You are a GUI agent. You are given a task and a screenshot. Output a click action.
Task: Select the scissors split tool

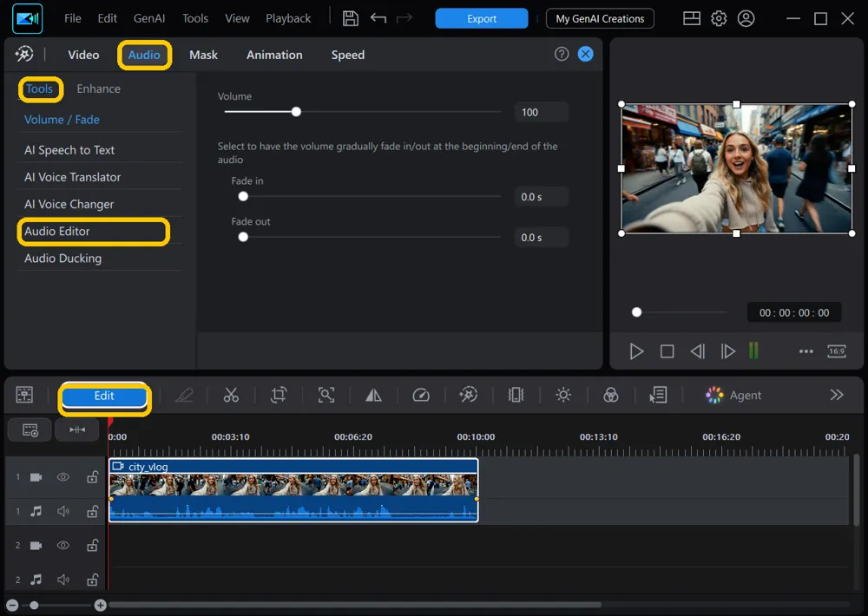(x=231, y=395)
